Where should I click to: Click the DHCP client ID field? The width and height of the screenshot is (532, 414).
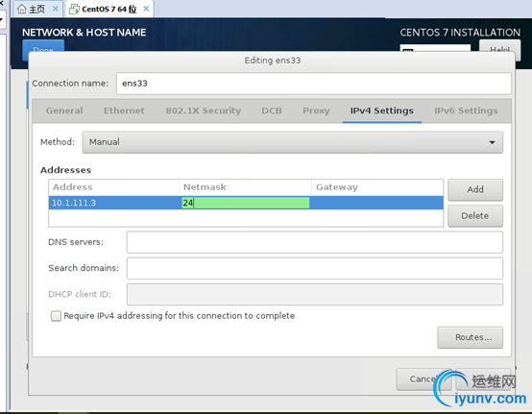click(x=315, y=295)
